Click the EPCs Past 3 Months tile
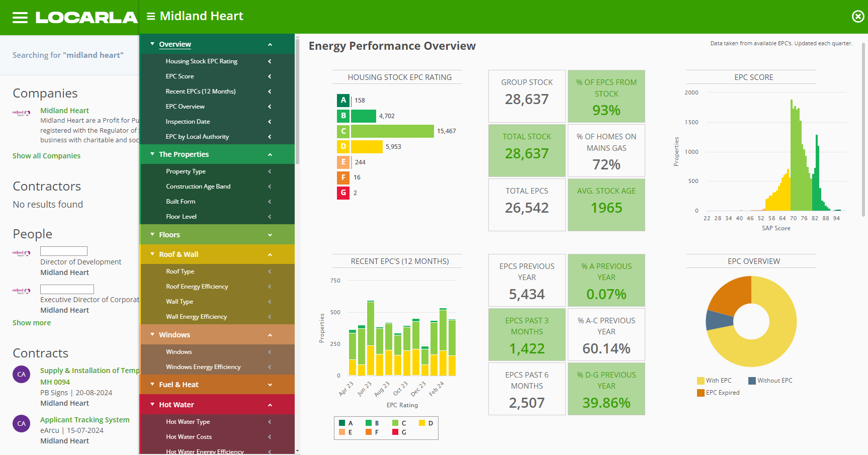The height and width of the screenshot is (455, 868). [x=527, y=334]
